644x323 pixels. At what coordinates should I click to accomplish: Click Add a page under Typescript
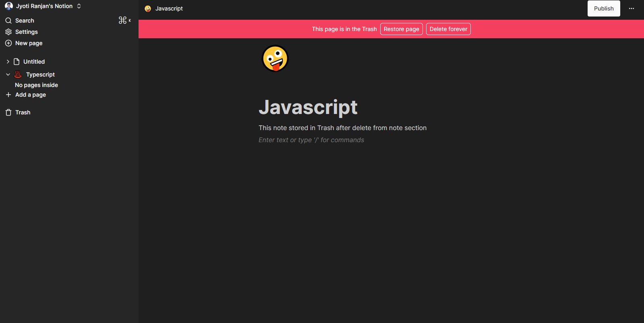click(x=30, y=95)
